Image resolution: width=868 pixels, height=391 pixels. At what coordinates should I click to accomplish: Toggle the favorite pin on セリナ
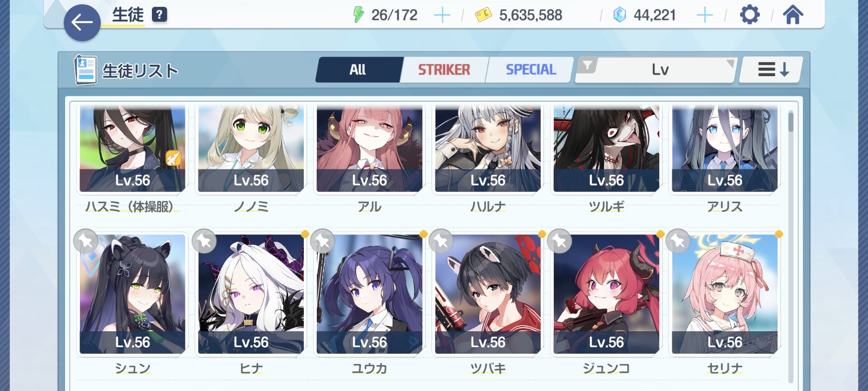678,241
